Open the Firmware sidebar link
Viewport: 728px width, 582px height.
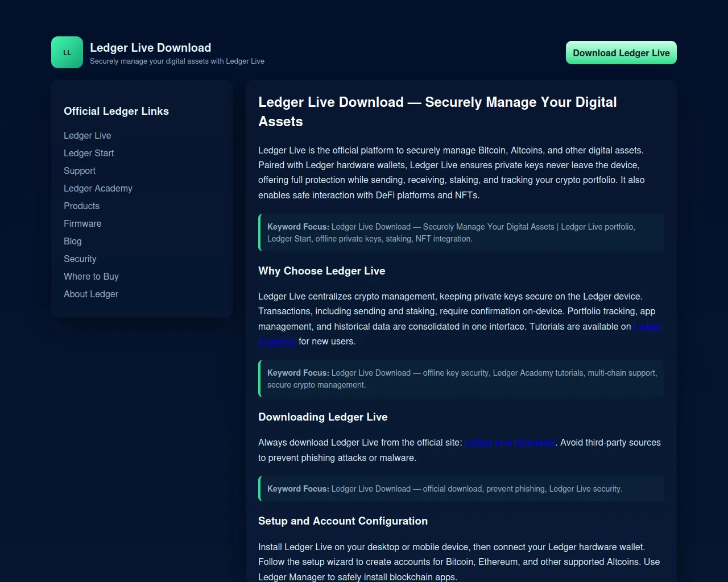tap(82, 223)
